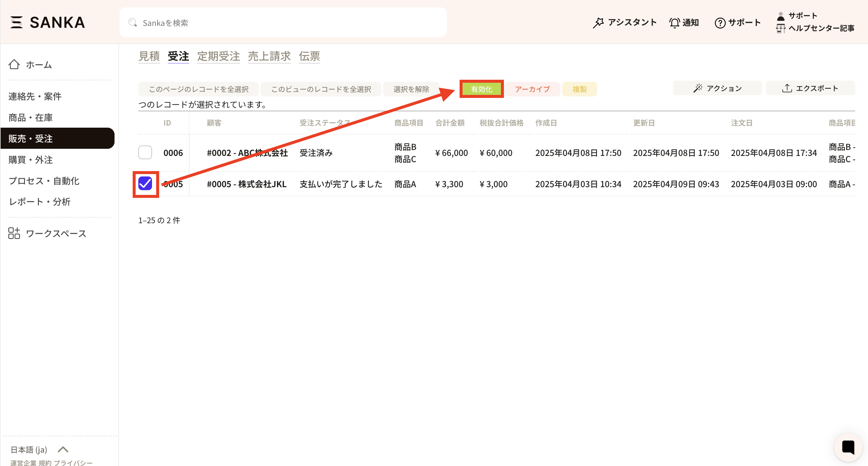Click the yellow 複製 button
The width and height of the screenshot is (868, 466).
(579, 89)
